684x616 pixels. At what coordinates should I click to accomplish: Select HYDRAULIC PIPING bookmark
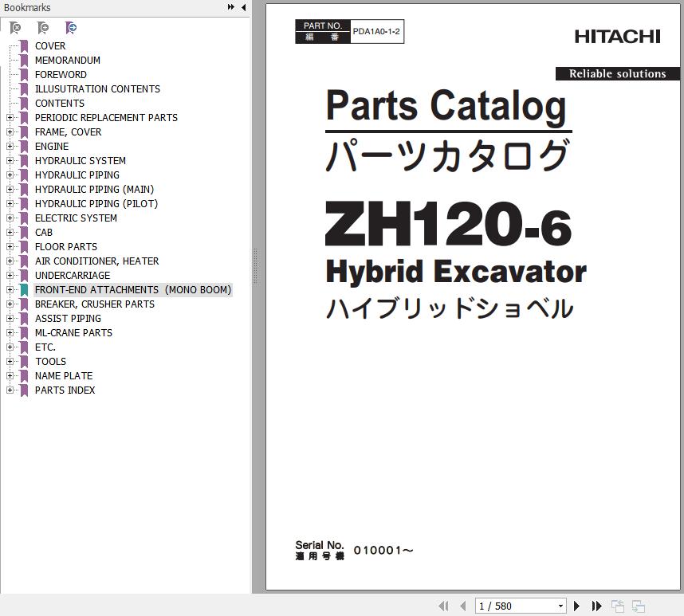[x=77, y=175]
